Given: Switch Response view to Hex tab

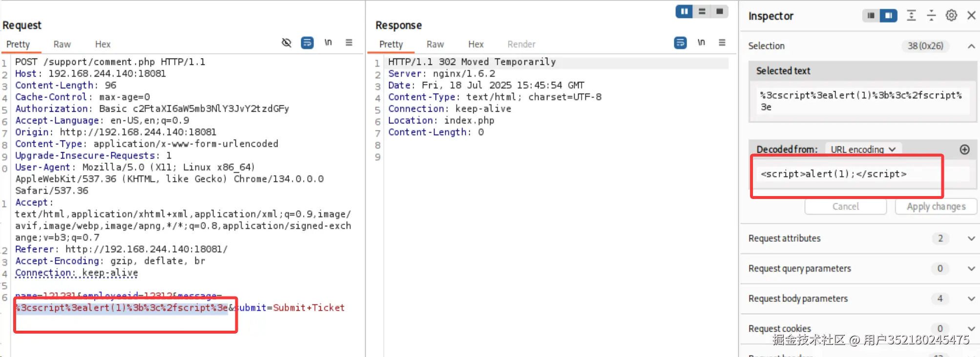Looking at the screenshot, I should click(476, 44).
